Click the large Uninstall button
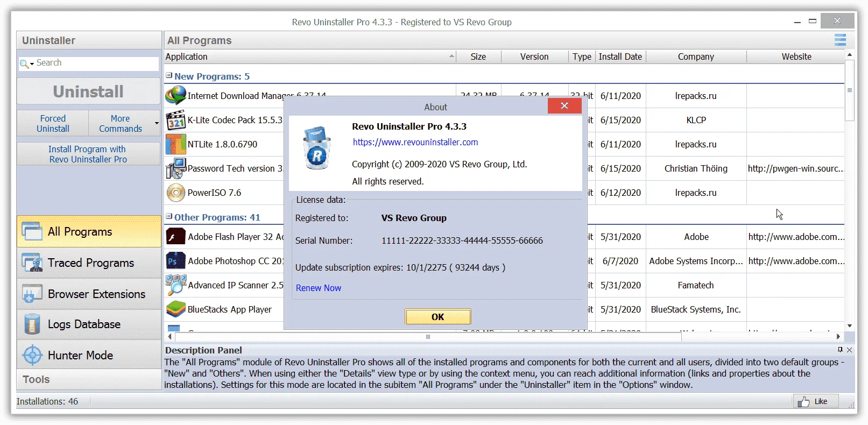868x425 pixels. click(88, 91)
